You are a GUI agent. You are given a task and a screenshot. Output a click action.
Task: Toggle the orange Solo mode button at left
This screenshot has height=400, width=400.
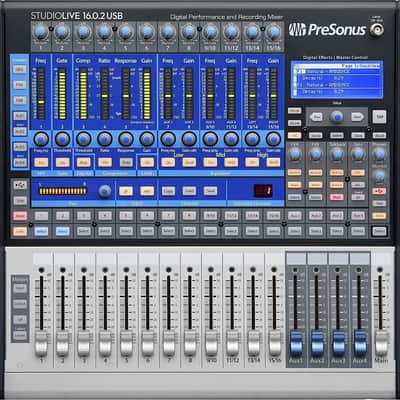[20, 231]
